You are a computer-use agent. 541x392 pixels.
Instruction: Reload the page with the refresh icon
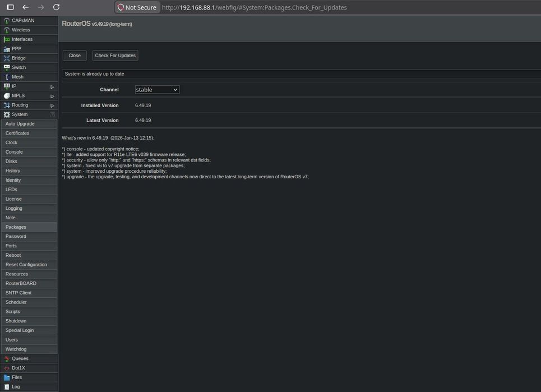[x=56, y=7]
